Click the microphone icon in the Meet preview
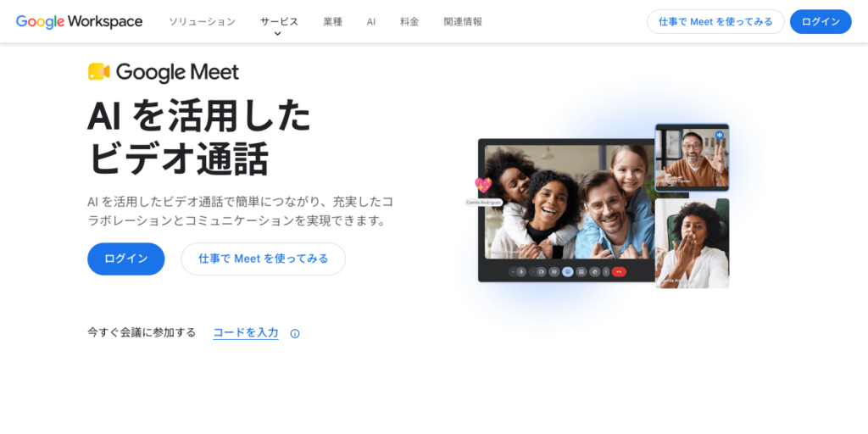Viewport: 868px width, 434px height. [521, 272]
